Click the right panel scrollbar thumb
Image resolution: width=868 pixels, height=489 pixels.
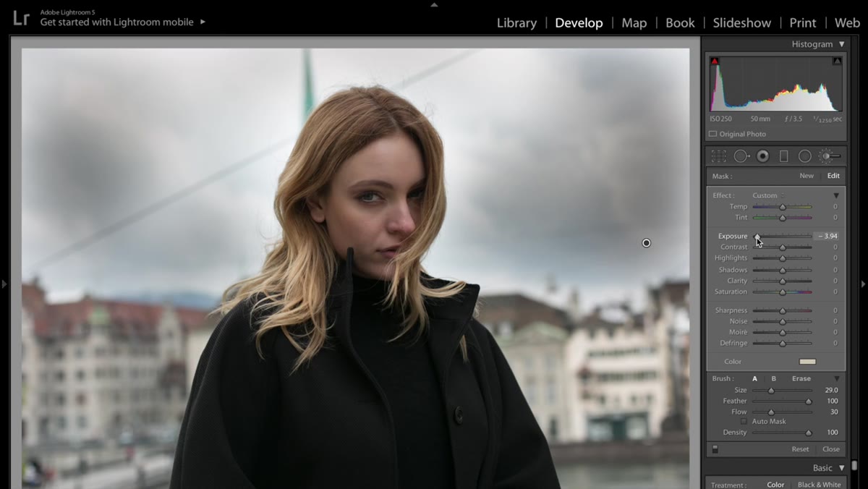point(854,465)
